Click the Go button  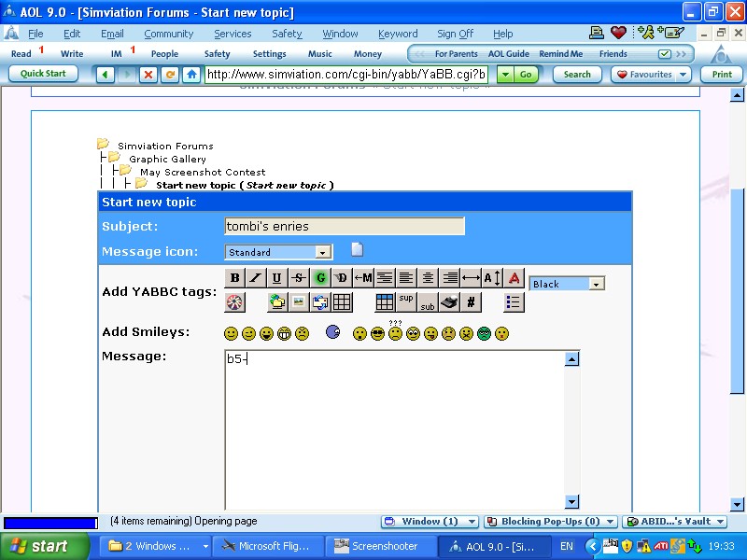[x=526, y=75]
